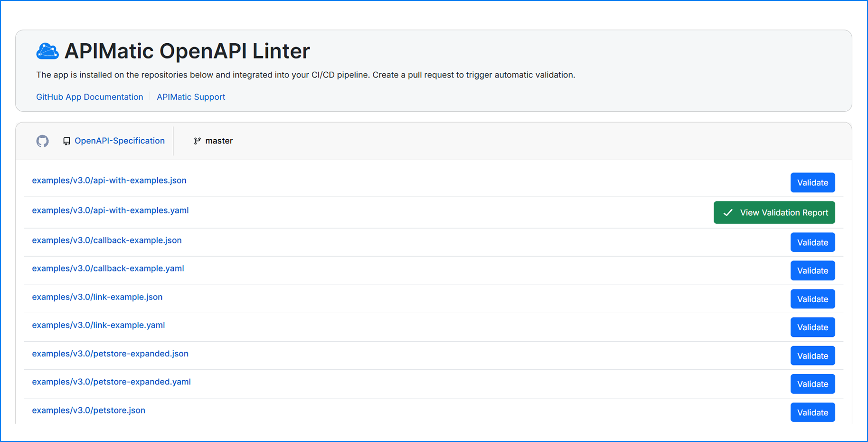Validate the link-example.json file
This screenshot has height=442, width=868.
(812, 299)
